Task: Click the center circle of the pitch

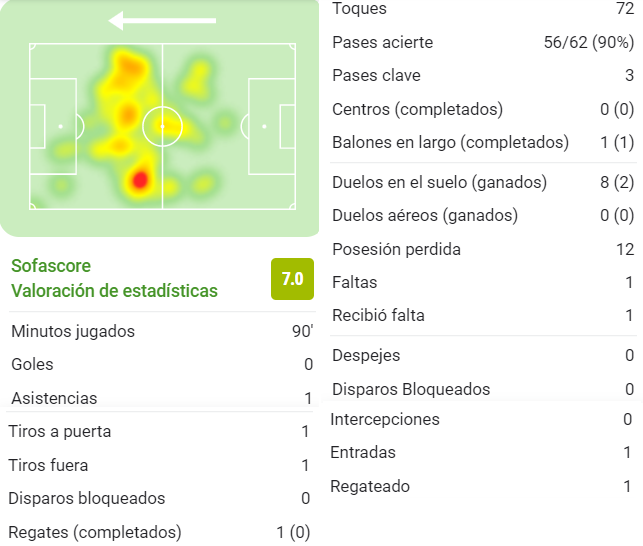Action: pos(162,126)
